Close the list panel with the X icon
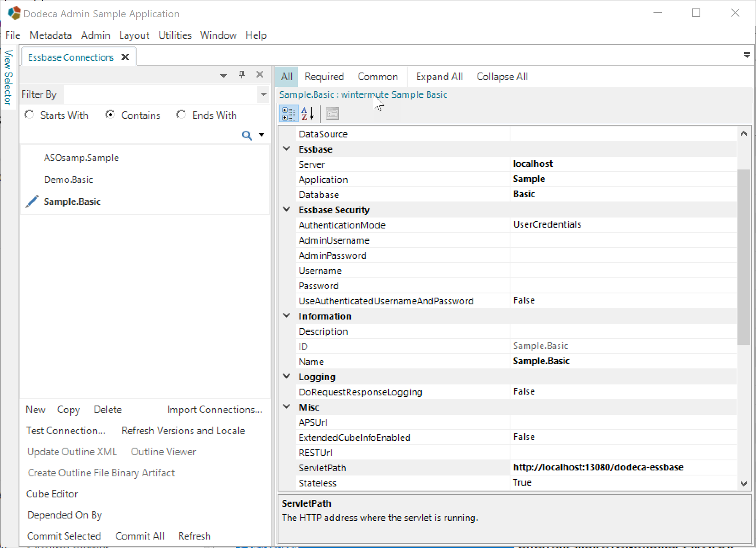This screenshot has width=756, height=548. (260, 75)
